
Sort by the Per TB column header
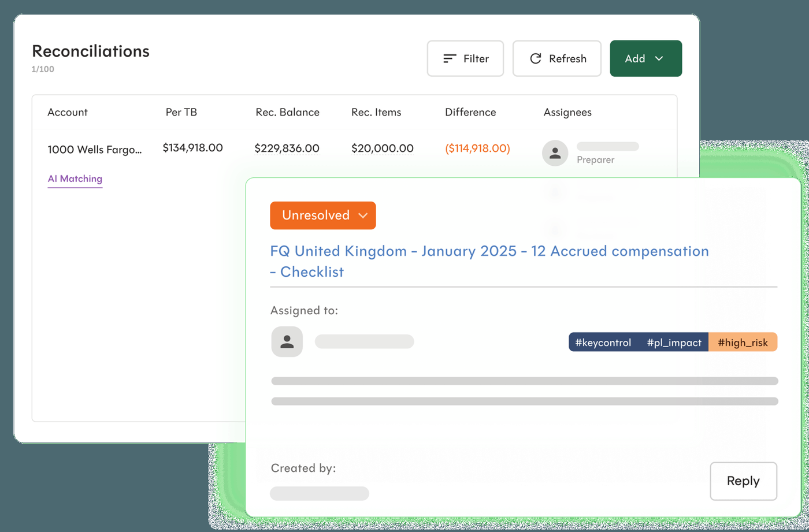pyautogui.click(x=181, y=112)
